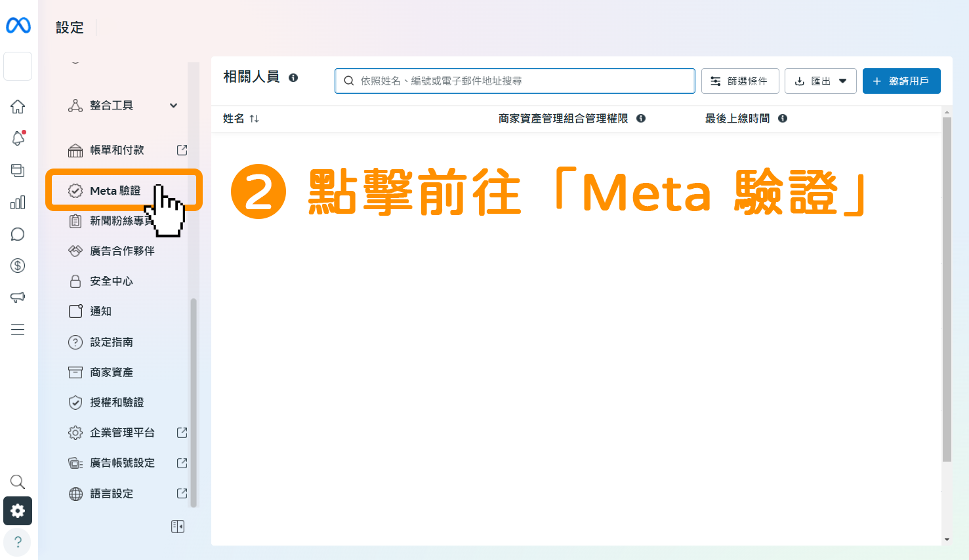Open the Insights bar chart icon
The image size is (969, 560).
[18, 202]
